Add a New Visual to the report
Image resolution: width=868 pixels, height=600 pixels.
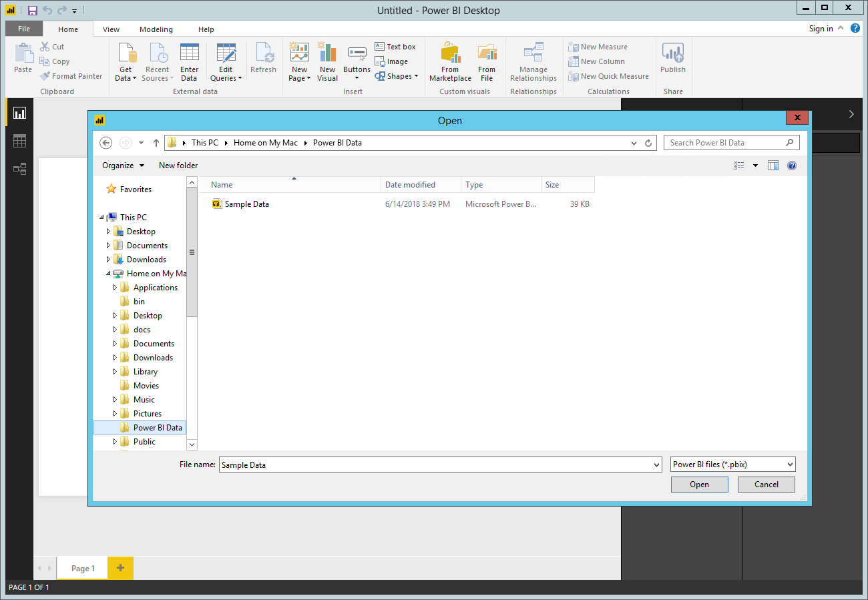coord(327,60)
